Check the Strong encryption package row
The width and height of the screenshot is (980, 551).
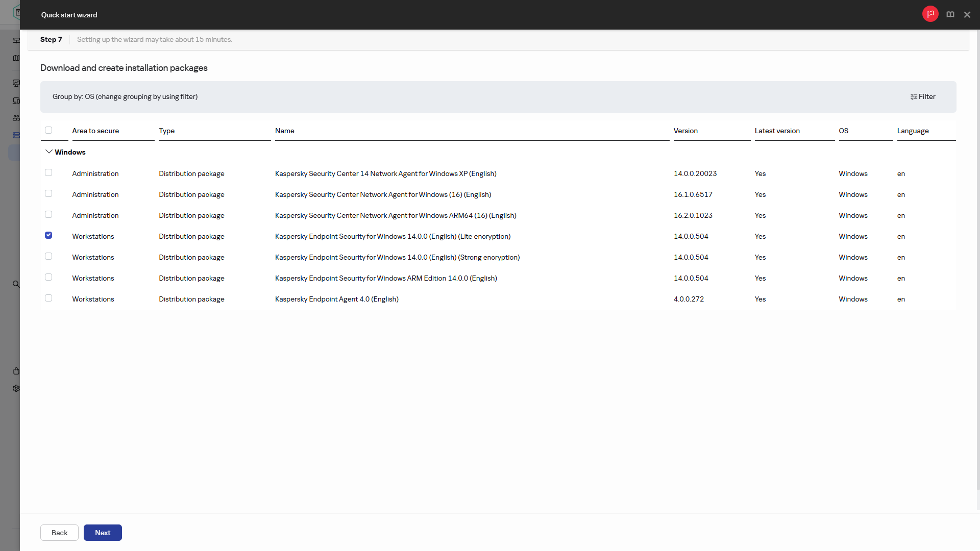(48, 256)
